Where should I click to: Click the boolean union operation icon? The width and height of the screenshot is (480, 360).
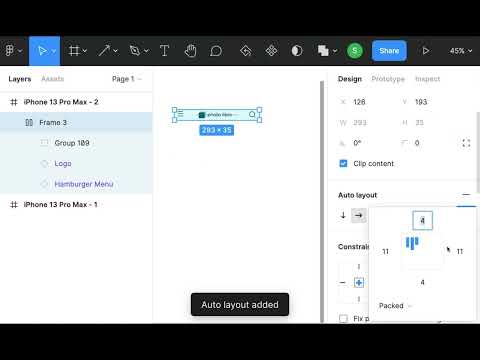tap(323, 51)
